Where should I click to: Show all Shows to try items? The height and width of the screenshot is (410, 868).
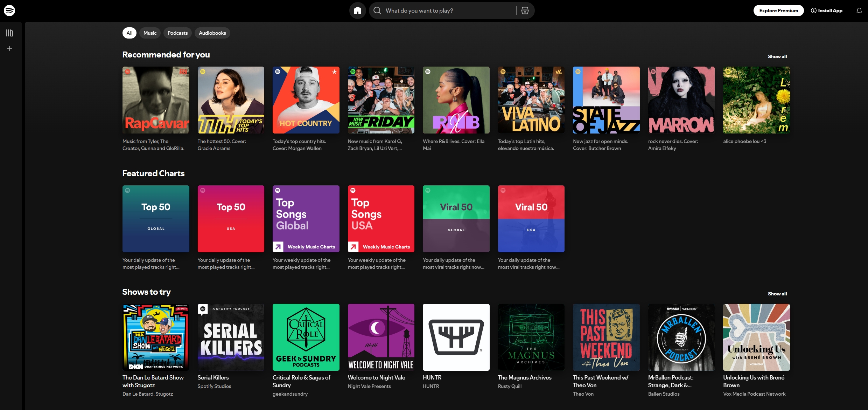pos(777,294)
